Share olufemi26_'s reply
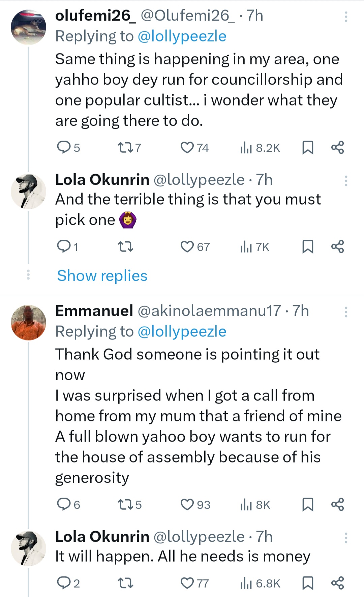The height and width of the screenshot is (597, 364). click(x=337, y=148)
